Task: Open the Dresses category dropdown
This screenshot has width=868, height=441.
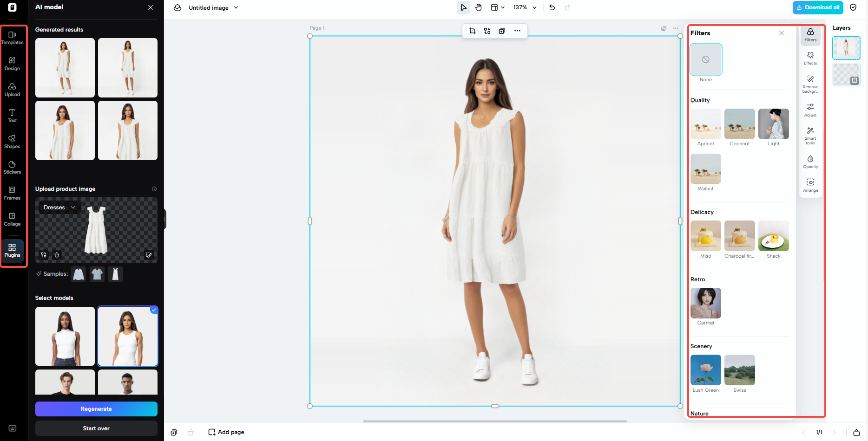Action: pyautogui.click(x=59, y=208)
